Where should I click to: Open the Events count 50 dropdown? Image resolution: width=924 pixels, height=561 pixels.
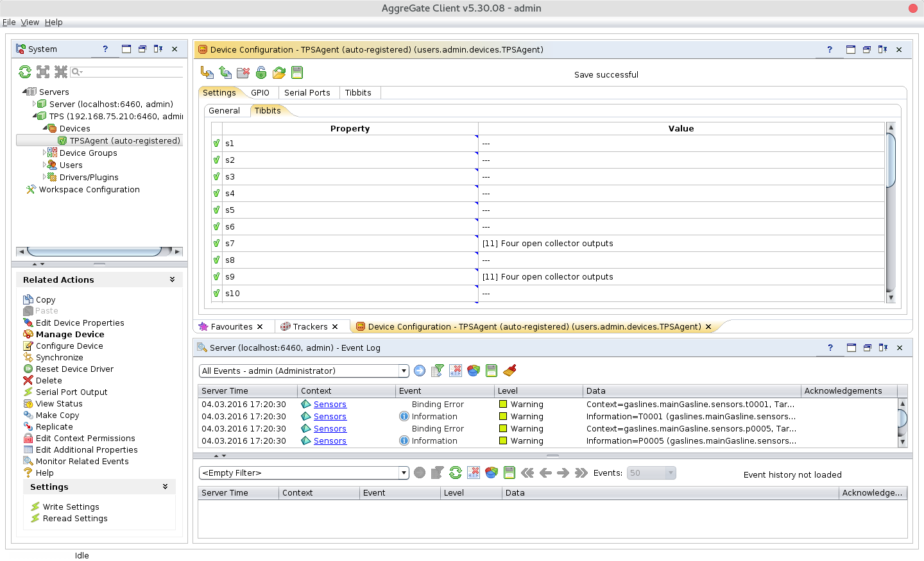point(671,473)
